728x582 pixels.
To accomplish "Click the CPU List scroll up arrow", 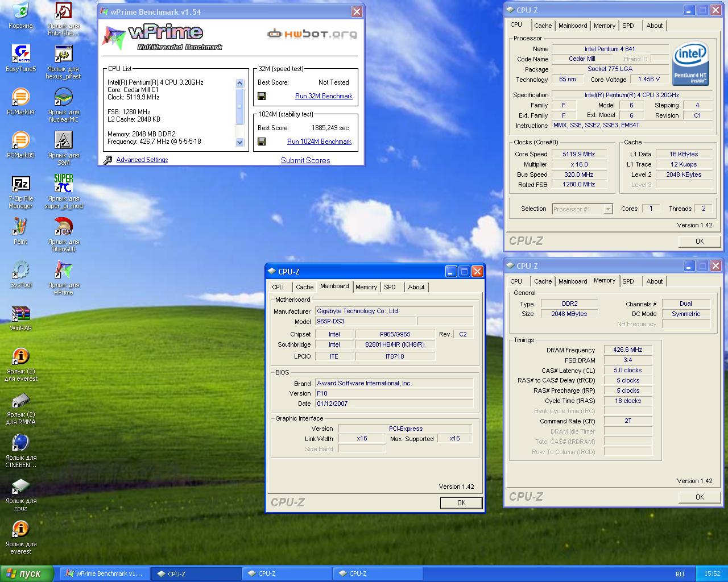I will point(239,83).
